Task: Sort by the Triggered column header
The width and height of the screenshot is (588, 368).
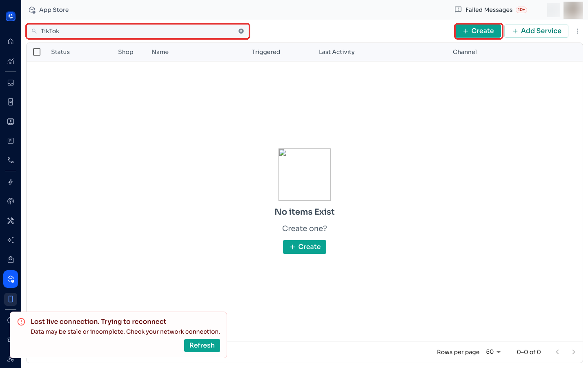Action: tap(266, 52)
